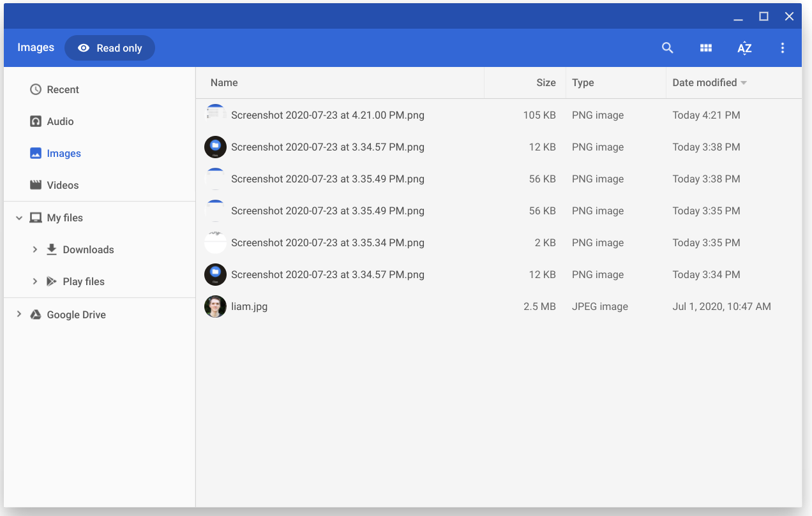Click the Videos clapperboard icon

(36, 185)
